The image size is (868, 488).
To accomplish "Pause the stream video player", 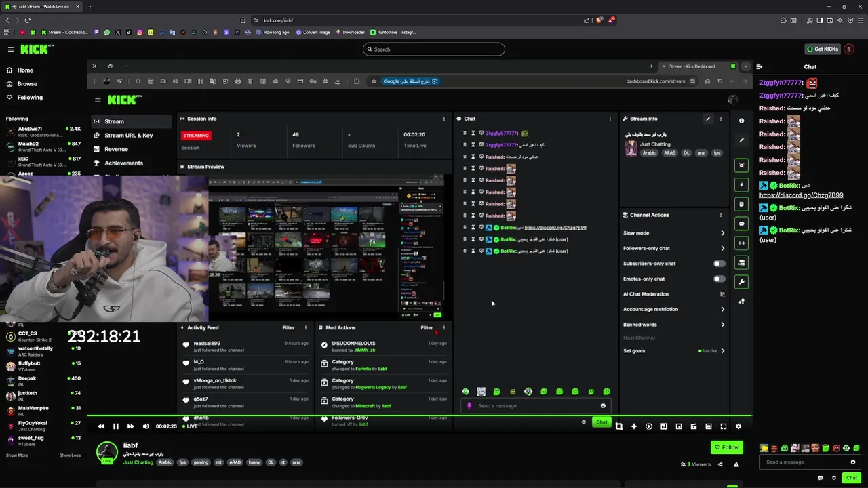I will (x=115, y=426).
